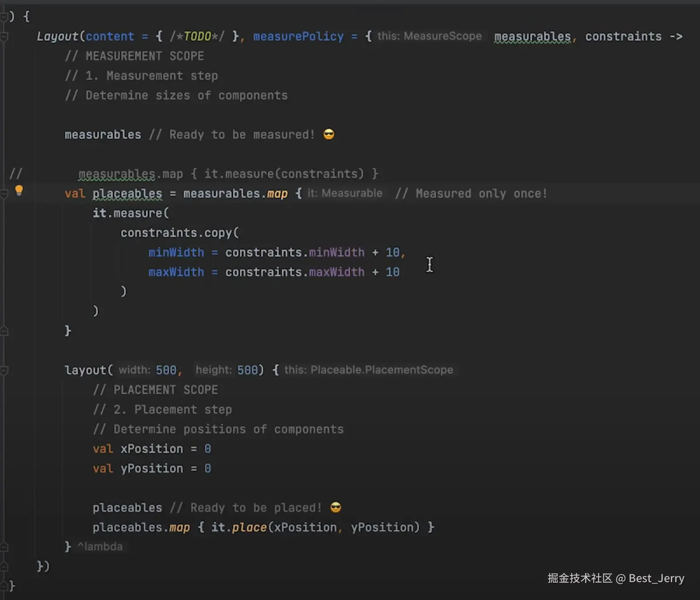The height and width of the screenshot is (600, 700).
Task: Click the 'width:' parameter hint in layout call
Action: 135,370
